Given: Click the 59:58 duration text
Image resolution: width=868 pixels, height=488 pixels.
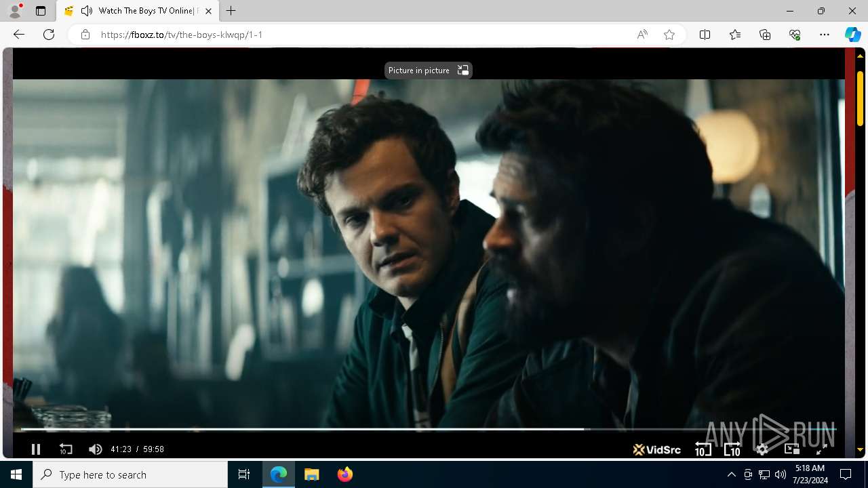Looking at the screenshot, I should (153, 449).
